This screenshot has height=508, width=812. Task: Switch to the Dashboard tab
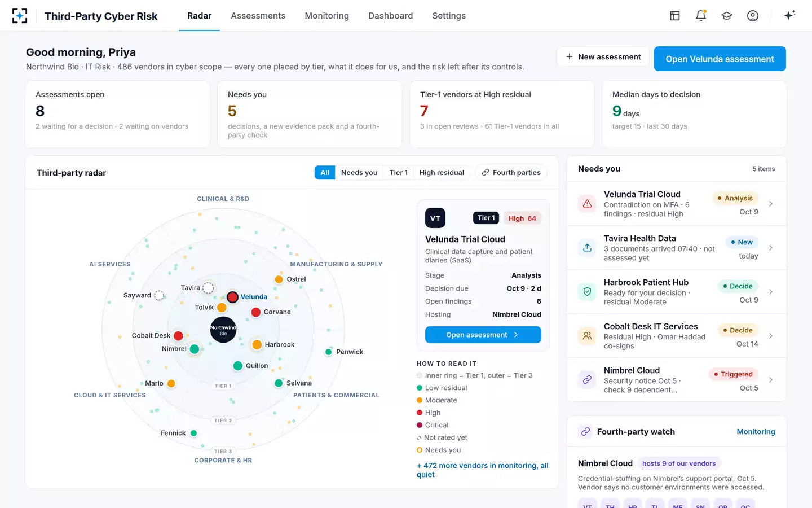tap(390, 16)
